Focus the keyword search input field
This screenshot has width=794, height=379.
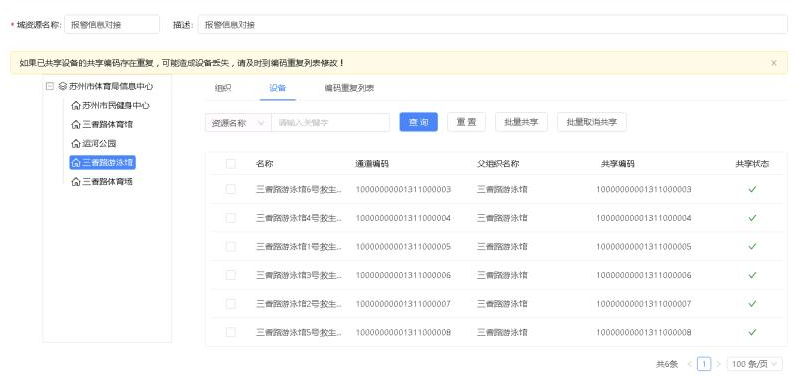pyautogui.click(x=330, y=123)
